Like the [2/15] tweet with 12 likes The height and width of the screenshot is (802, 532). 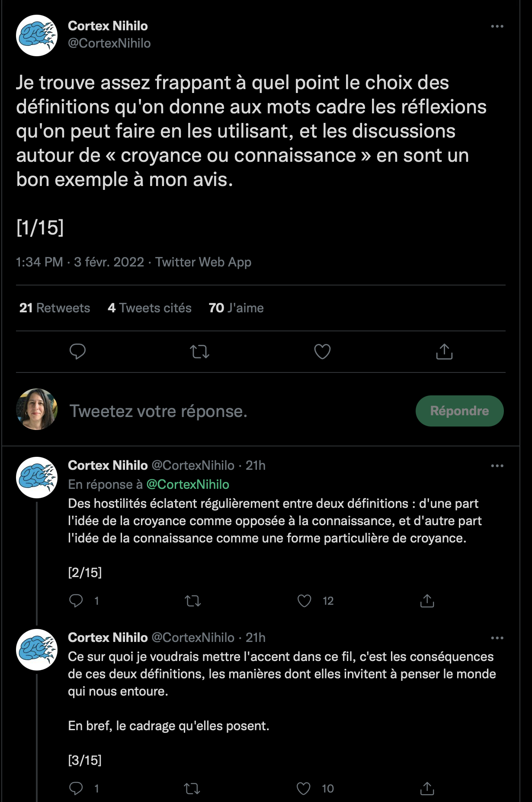pyautogui.click(x=304, y=600)
